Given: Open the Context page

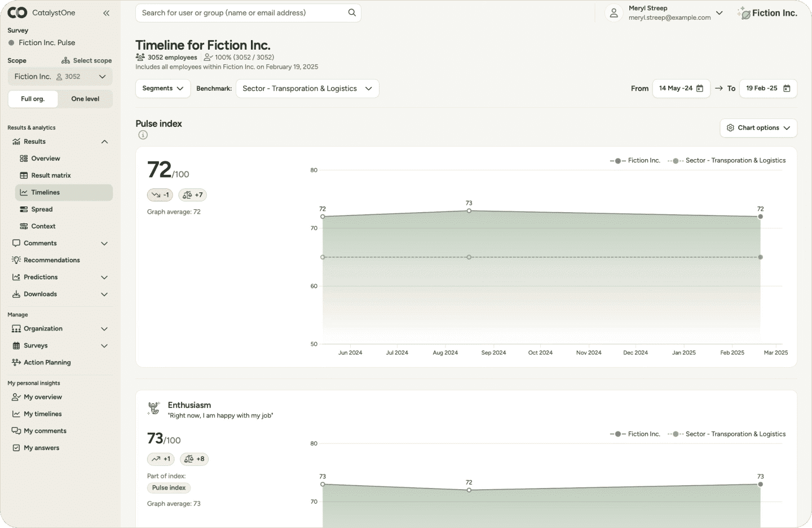Looking at the screenshot, I should coord(64,226).
